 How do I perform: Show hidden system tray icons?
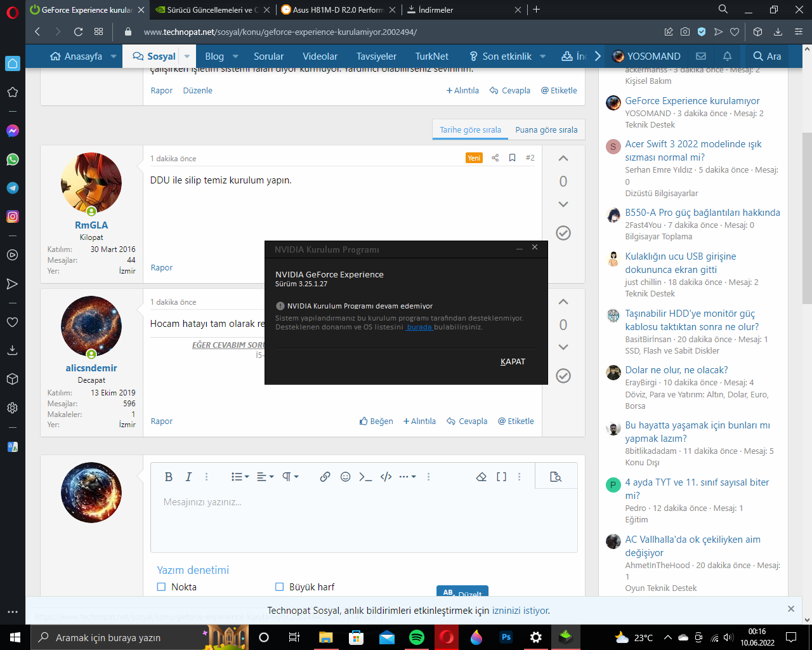tap(667, 637)
